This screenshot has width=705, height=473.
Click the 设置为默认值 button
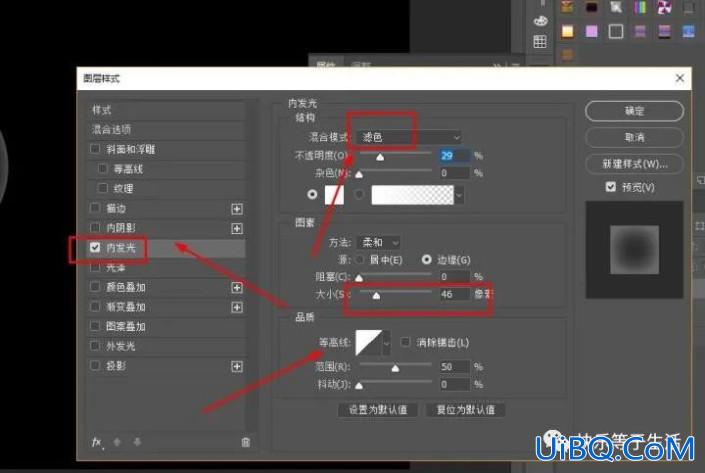click(378, 410)
